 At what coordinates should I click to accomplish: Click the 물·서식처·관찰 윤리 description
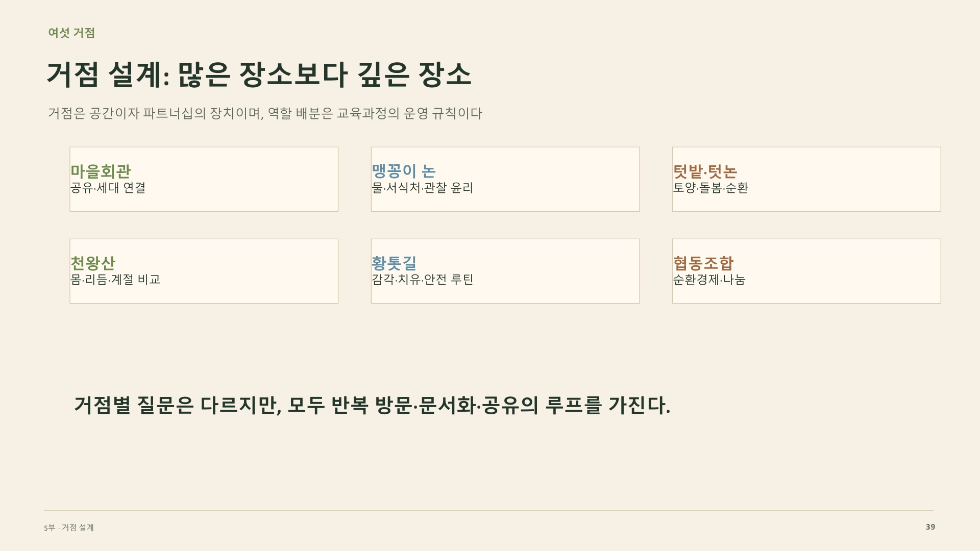click(422, 188)
